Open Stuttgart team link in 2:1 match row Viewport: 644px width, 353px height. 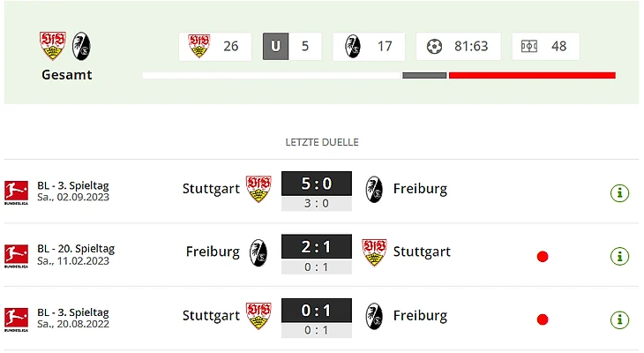pyautogui.click(x=422, y=252)
